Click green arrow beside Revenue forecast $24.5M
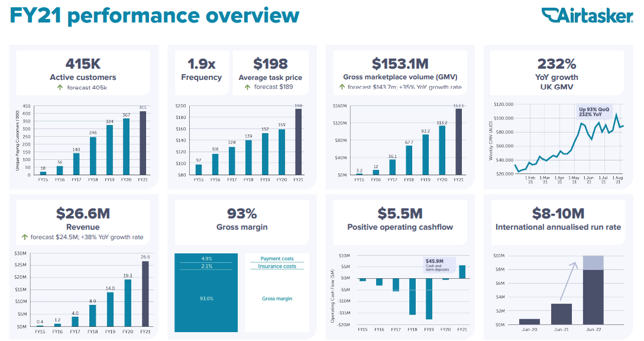 coord(25,237)
